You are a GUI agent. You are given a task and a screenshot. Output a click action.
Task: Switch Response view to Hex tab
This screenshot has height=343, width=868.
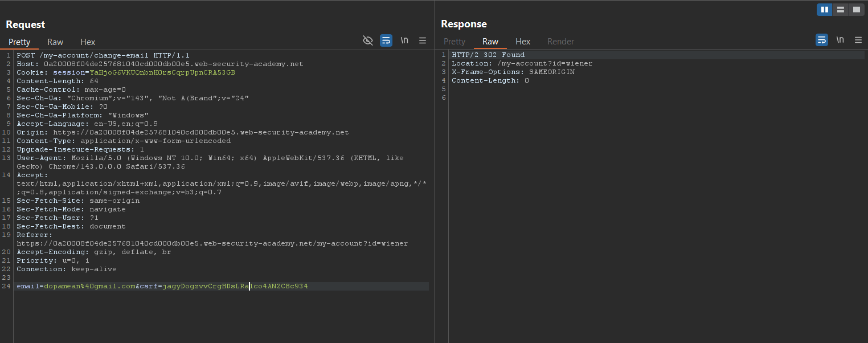point(523,42)
